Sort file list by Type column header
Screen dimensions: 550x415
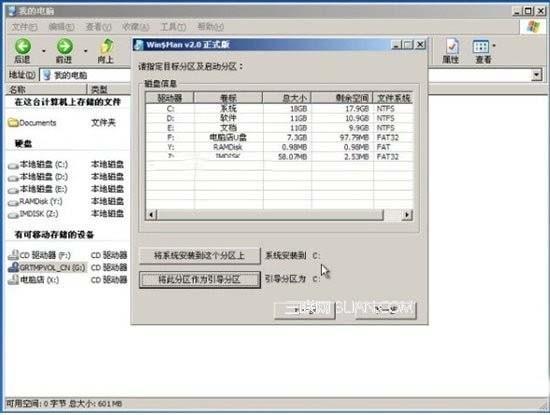coord(108,89)
